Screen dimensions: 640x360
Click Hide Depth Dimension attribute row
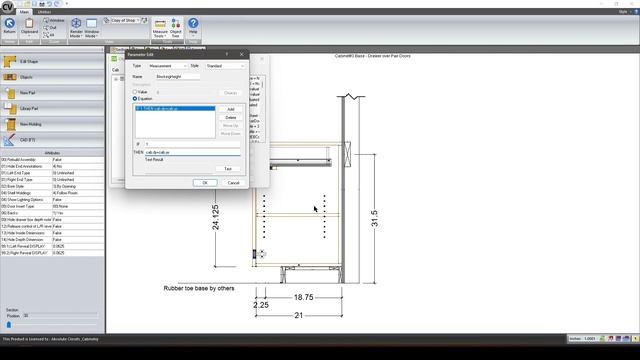52,240
